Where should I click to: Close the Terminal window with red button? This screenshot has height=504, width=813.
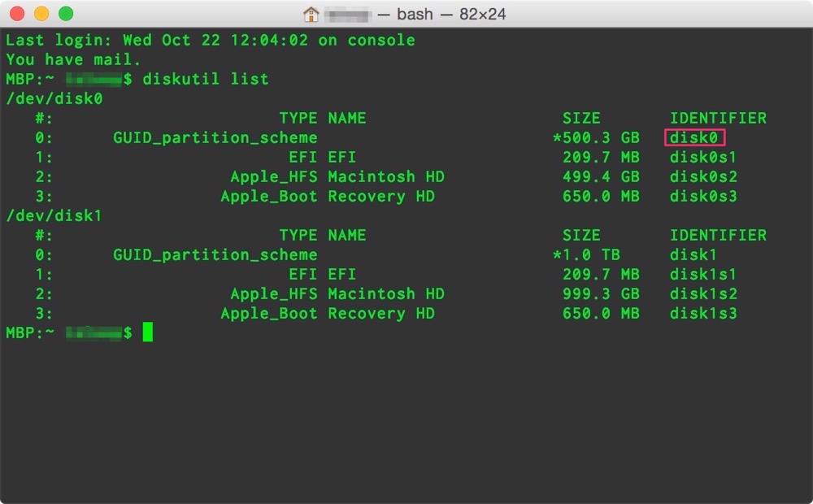(x=17, y=14)
